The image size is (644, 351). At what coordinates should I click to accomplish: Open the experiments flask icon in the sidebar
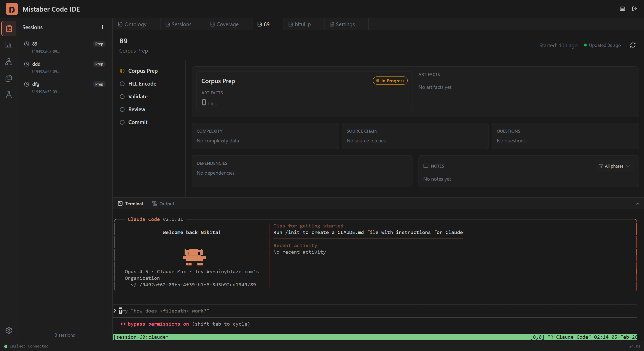click(9, 95)
